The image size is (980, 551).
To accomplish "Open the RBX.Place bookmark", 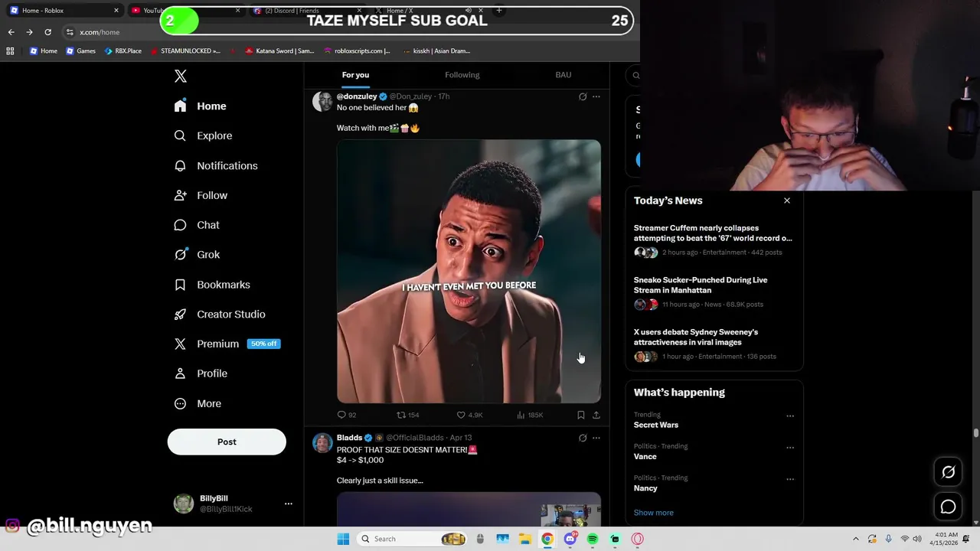I will click(x=123, y=51).
